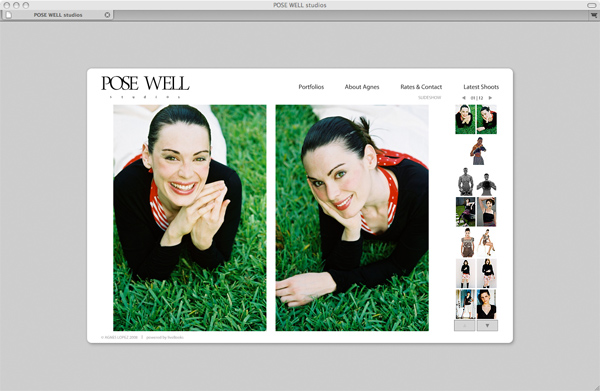Go to next image with right arrow
Viewport: 600px width, 391px height.
point(490,98)
